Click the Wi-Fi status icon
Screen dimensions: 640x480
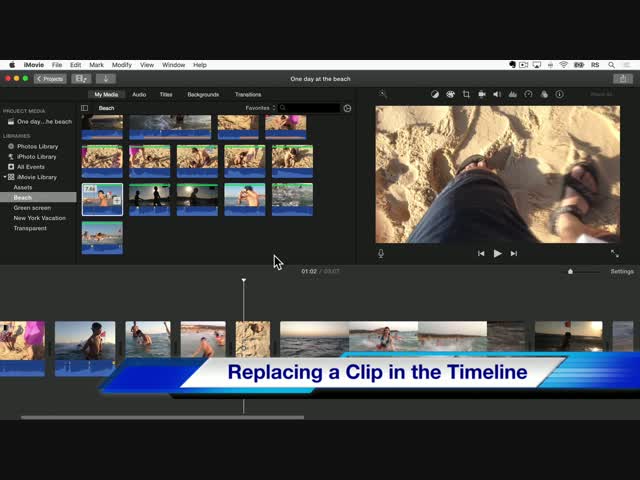[564, 65]
